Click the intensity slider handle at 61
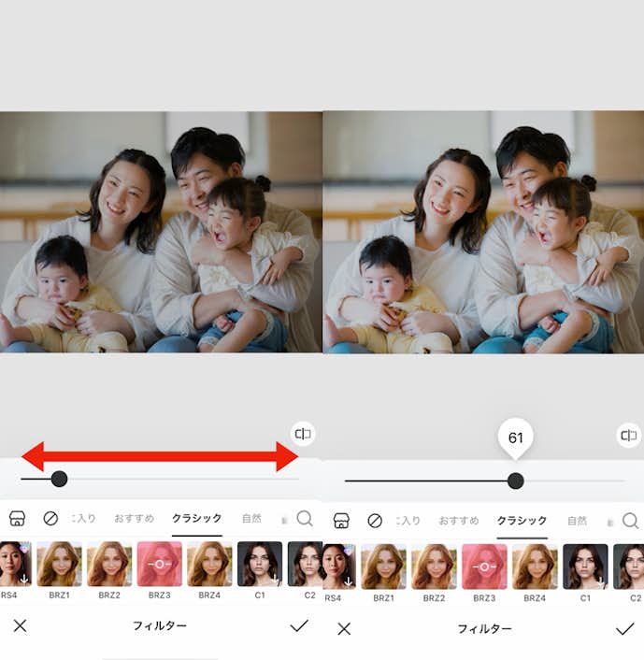644x660 pixels. tap(516, 481)
